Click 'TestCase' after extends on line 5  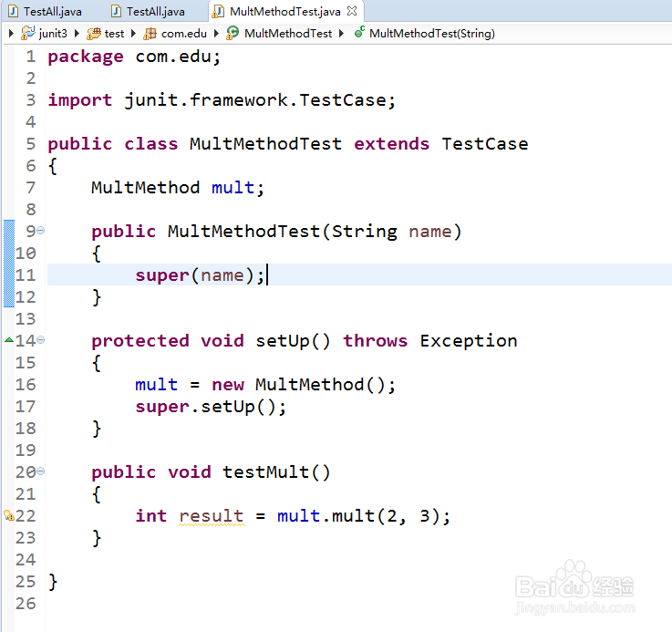tap(485, 144)
